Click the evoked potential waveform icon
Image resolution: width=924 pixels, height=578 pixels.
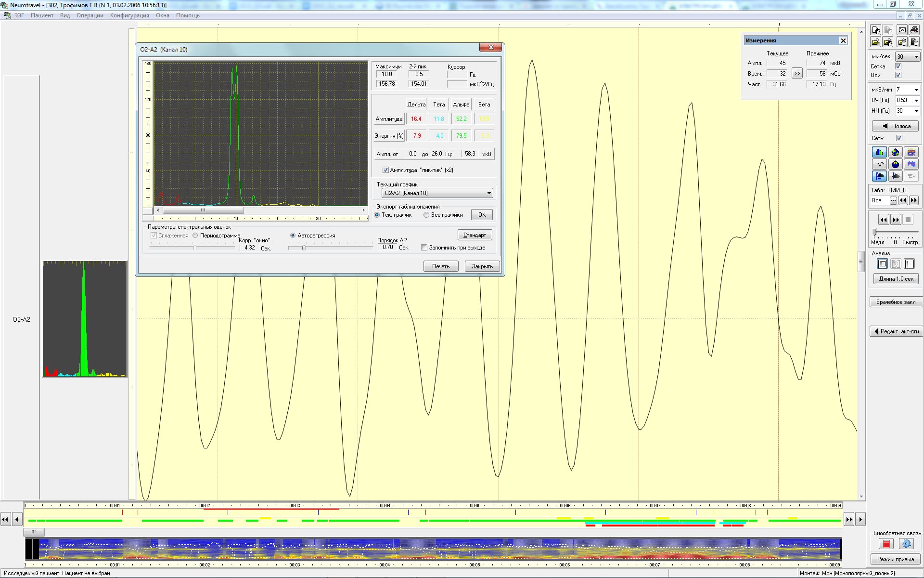click(x=879, y=164)
